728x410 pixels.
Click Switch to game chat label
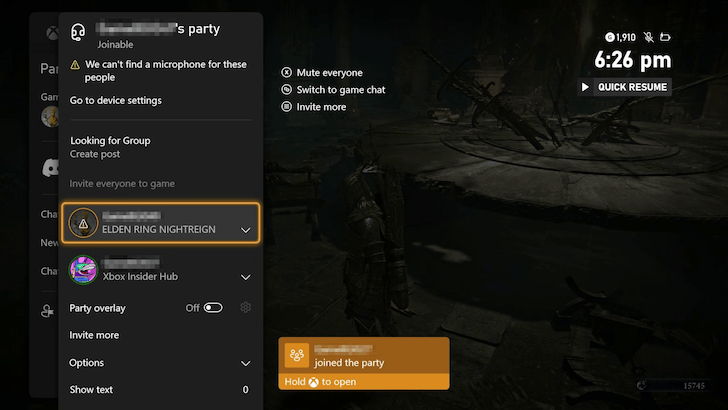[341, 90]
